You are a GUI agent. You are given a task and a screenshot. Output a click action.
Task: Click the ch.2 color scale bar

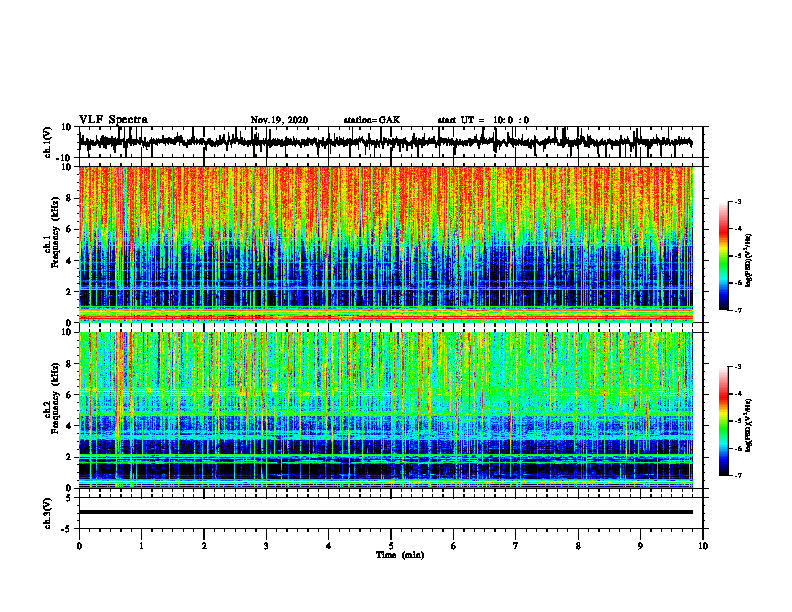[724, 421]
